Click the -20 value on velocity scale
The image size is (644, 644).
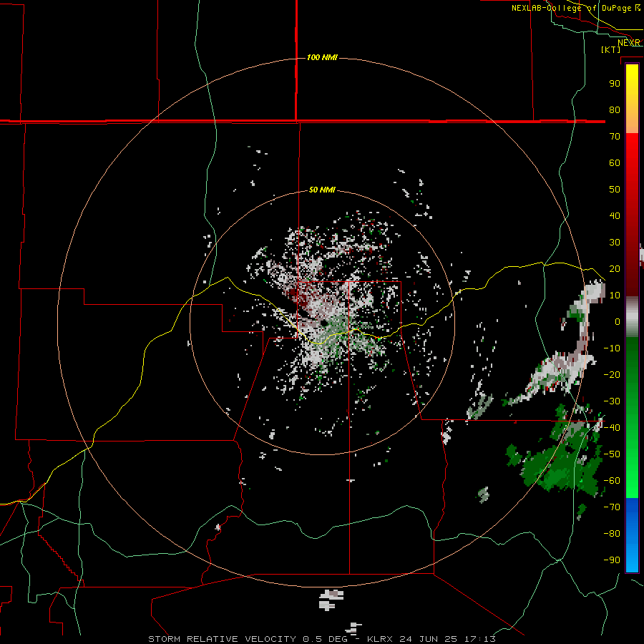[612, 374]
